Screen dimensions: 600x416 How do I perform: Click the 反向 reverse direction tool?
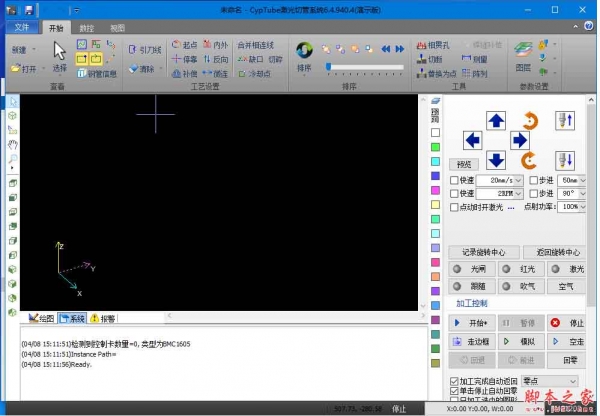click(x=215, y=59)
